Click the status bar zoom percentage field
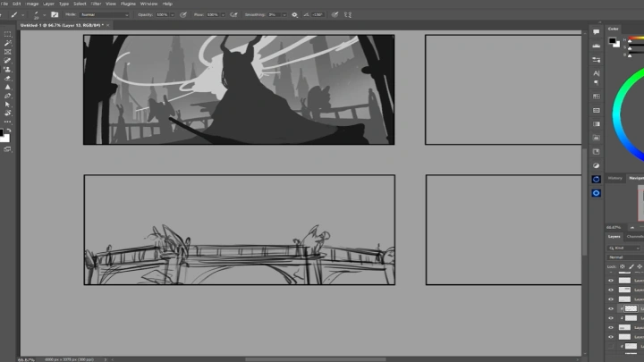Screen dimensions: 644x362 pos(26,359)
